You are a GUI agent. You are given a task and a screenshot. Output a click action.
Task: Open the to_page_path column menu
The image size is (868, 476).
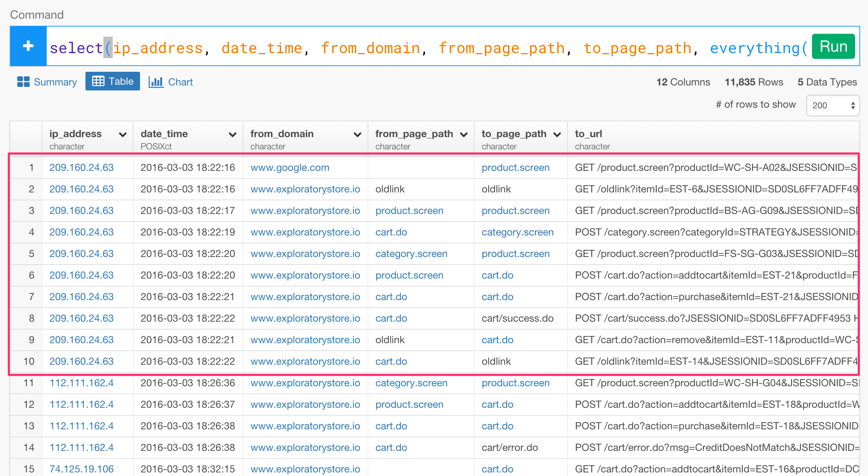tap(557, 135)
